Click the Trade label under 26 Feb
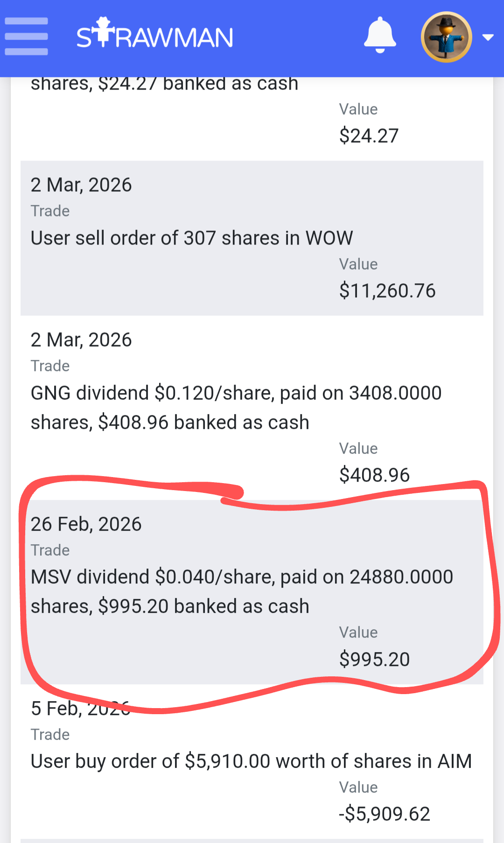This screenshot has height=843, width=504. (x=50, y=550)
